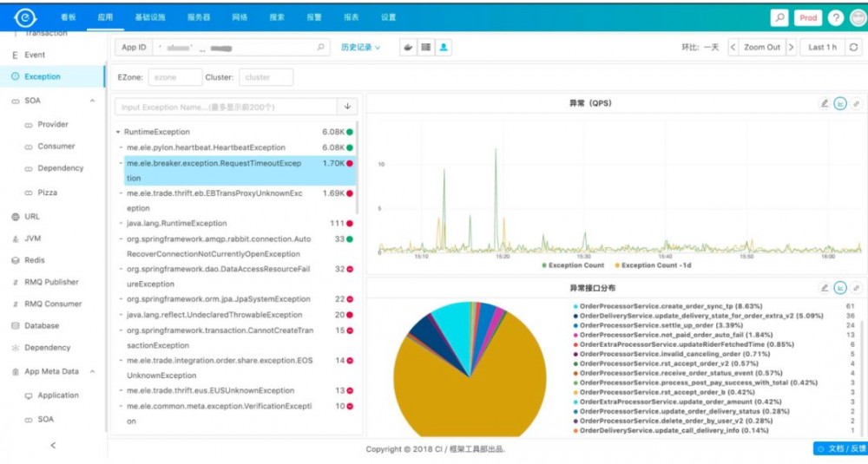Viewport: 868px width, 464px height.
Task: Focus the Cluster input field
Action: coord(266,77)
